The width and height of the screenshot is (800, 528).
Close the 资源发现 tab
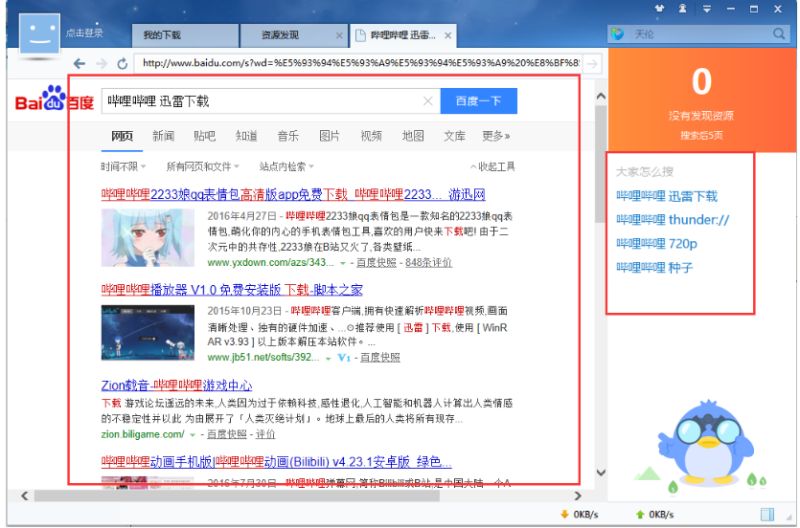click(x=339, y=35)
